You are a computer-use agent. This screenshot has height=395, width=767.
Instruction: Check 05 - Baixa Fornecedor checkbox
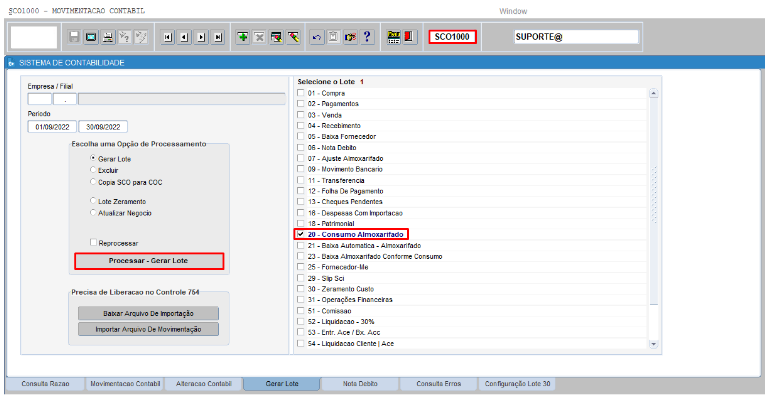click(x=301, y=136)
